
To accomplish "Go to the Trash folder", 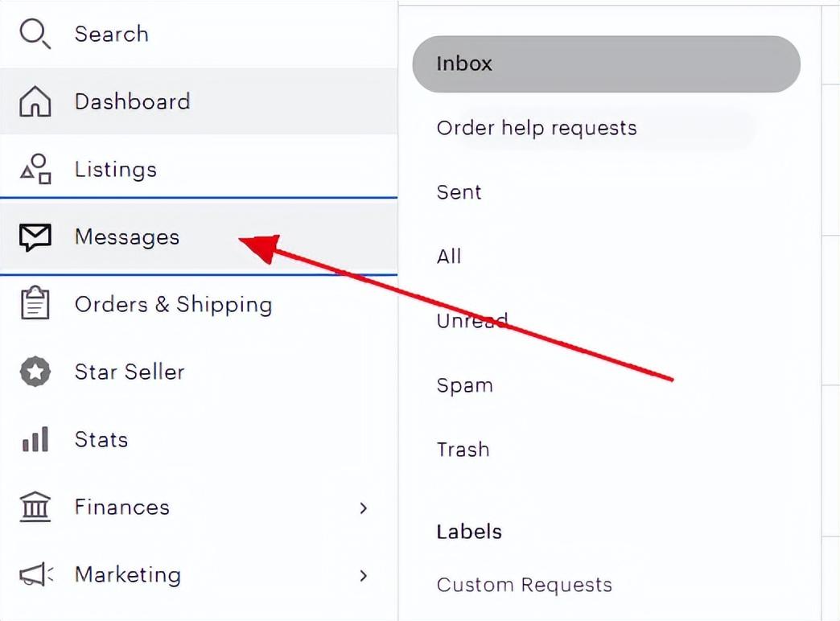I will (463, 450).
